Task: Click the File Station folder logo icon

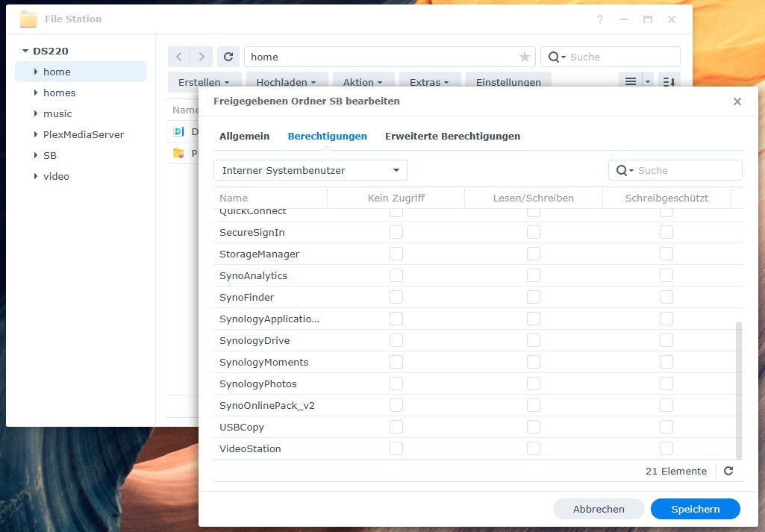Action: click(28, 19)
